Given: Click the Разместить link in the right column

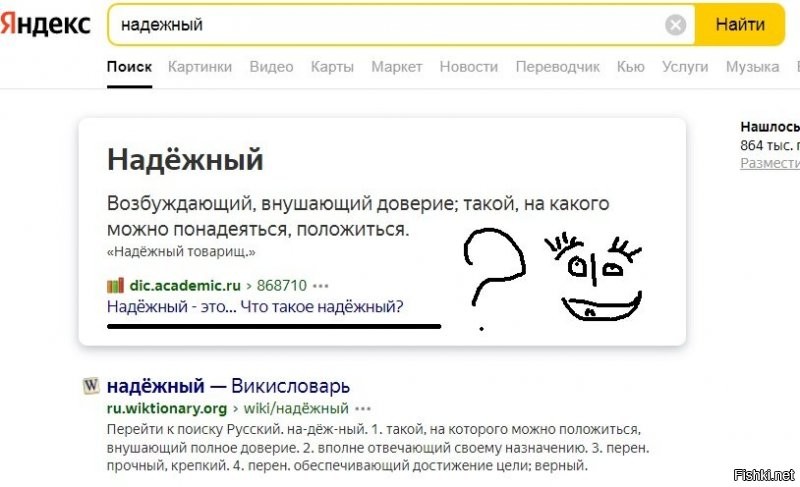Looking at the screenshot, I should tap(770, 163).
